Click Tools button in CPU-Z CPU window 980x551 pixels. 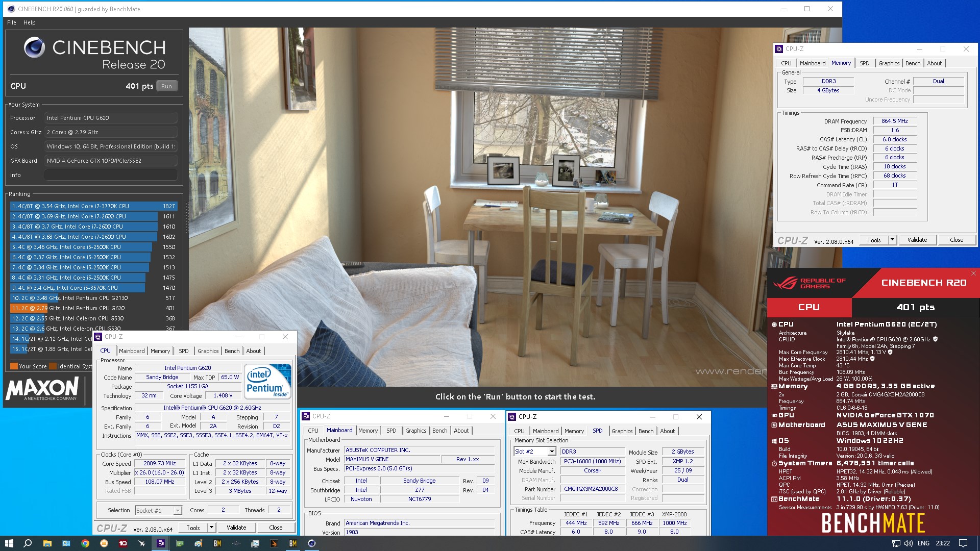pos(193,528)
